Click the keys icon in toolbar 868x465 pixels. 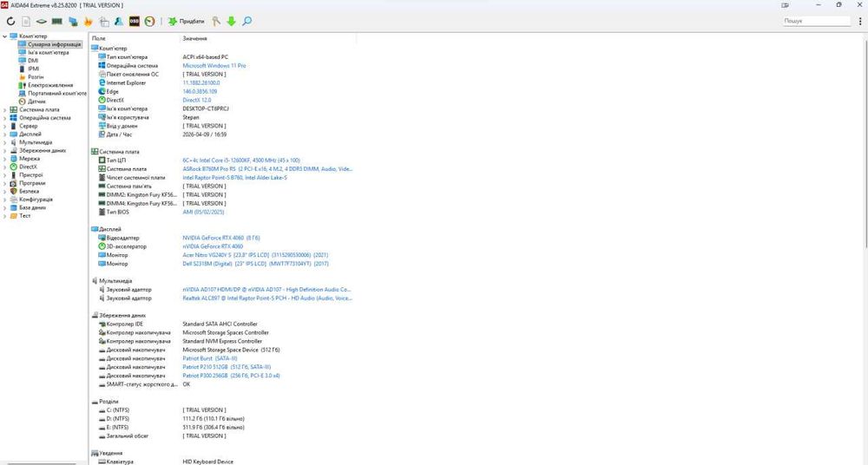(x=216, y=21)
